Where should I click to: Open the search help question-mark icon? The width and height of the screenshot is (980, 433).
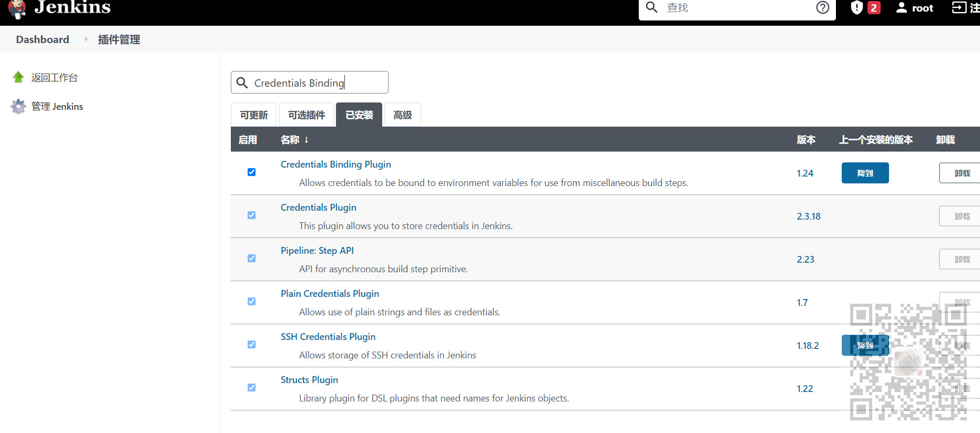822,7
